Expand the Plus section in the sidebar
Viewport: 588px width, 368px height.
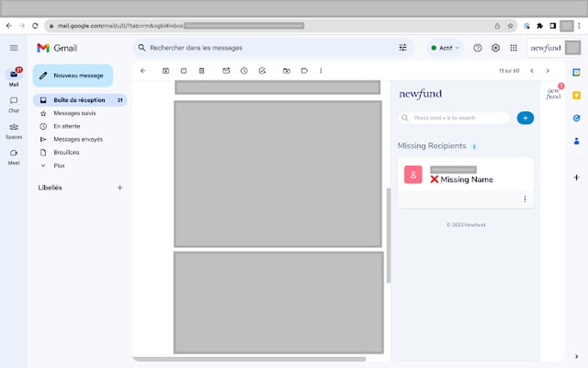click(59, 166)
